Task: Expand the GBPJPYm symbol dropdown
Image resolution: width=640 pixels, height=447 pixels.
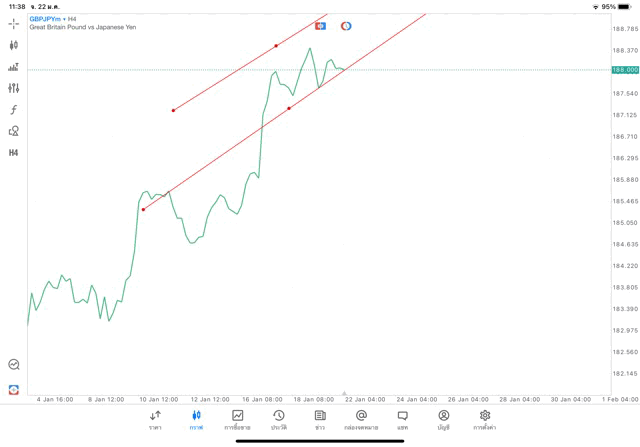Action: (x=47, y=19)
